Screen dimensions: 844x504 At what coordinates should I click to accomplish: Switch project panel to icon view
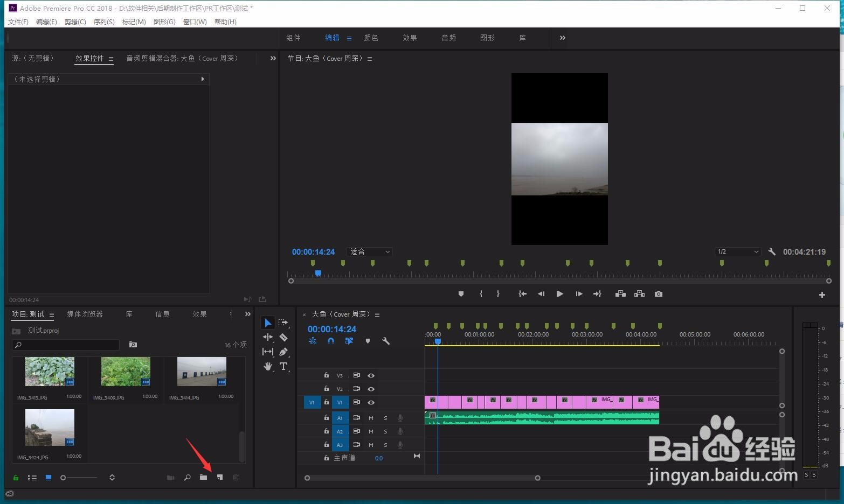tap(49, 477)
